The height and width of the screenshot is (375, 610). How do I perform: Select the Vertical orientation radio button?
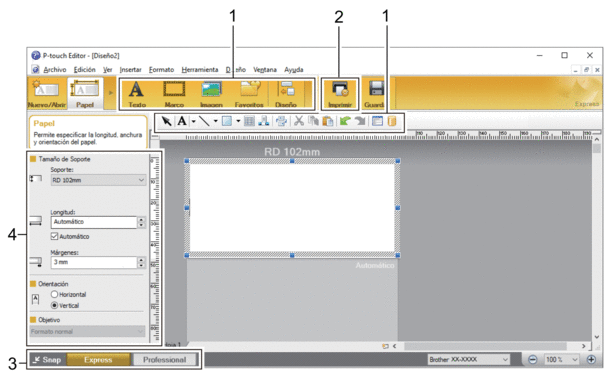[x=54, y=305]
